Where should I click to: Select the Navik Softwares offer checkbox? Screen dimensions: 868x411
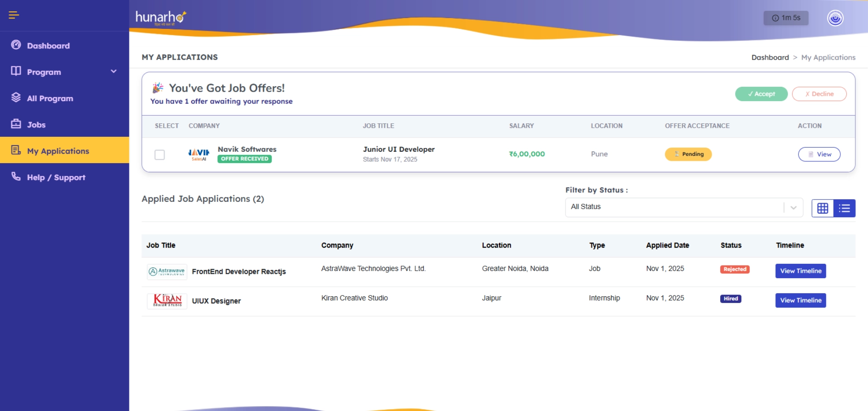[160, 154]
